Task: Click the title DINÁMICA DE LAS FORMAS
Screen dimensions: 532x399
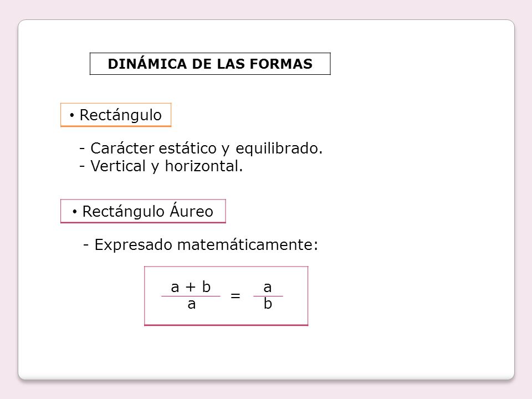Action: pyautogui.click(x=210, y=64)
